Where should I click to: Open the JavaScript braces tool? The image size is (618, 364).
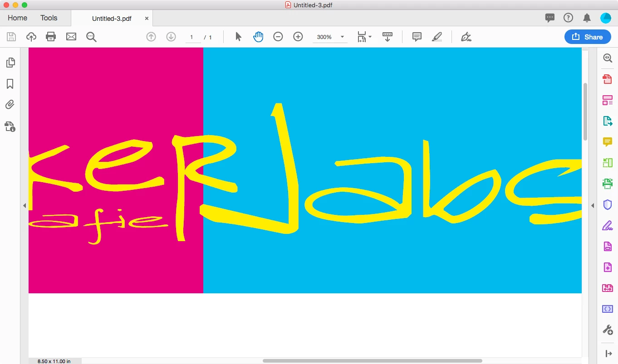(608, 309)
